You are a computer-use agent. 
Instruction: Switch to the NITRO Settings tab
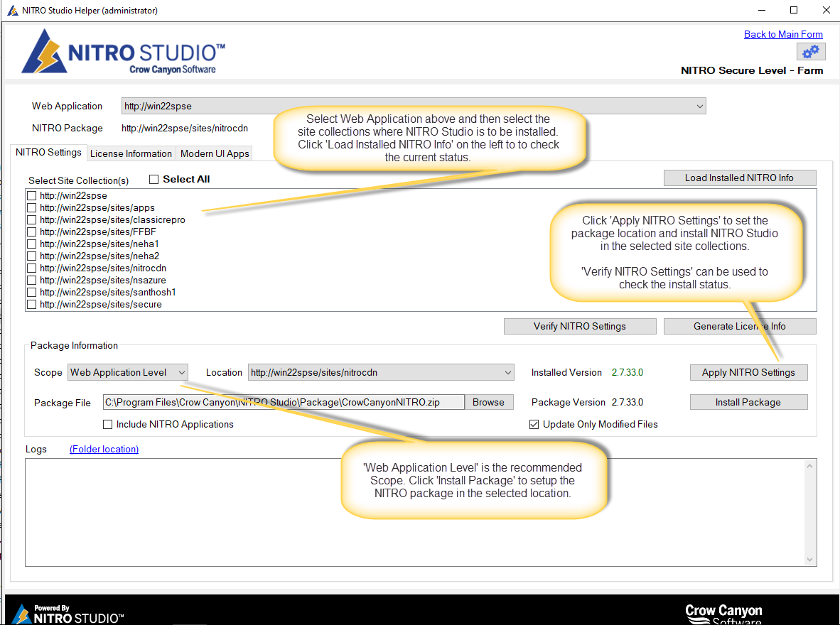coord(48,152)
